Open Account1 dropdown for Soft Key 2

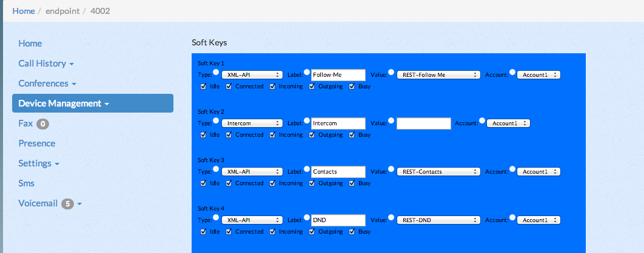point(508,123)
